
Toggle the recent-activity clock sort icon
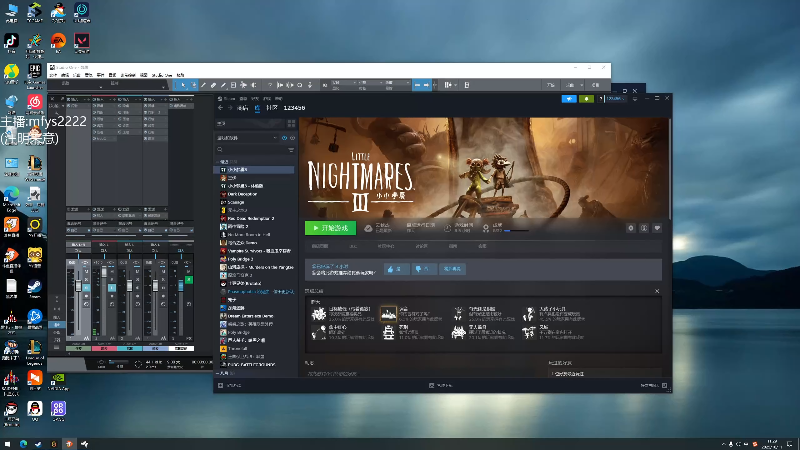pyautogui.click(x=284, y=138)
